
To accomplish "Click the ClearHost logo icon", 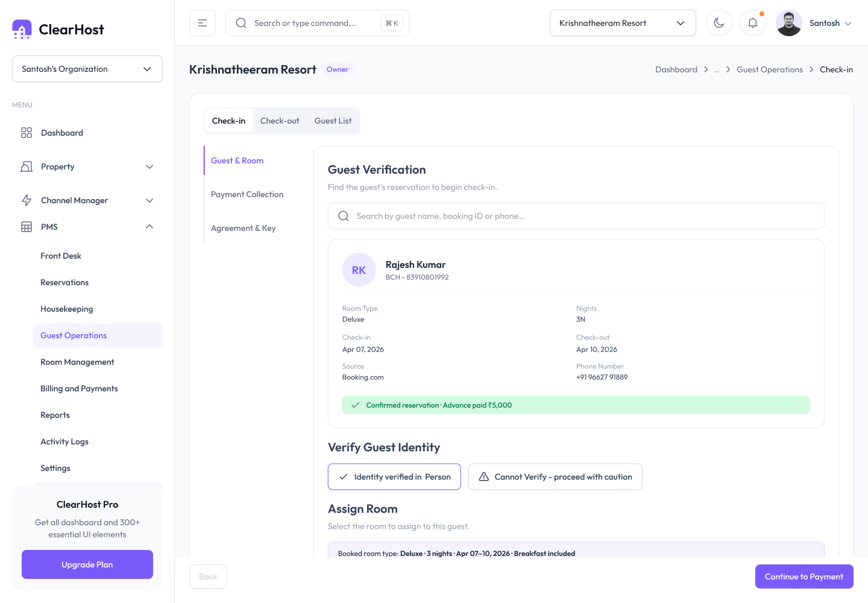I will (22, 30).
